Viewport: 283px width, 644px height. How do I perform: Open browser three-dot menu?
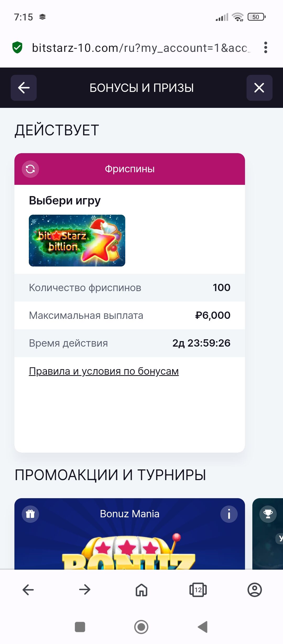(266, 47)
